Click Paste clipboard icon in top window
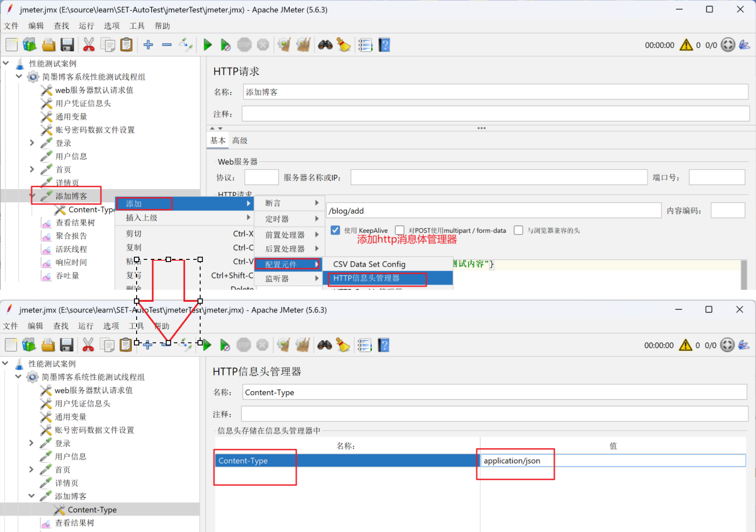This screenshot has height=532, width=756. pos(126,45)
